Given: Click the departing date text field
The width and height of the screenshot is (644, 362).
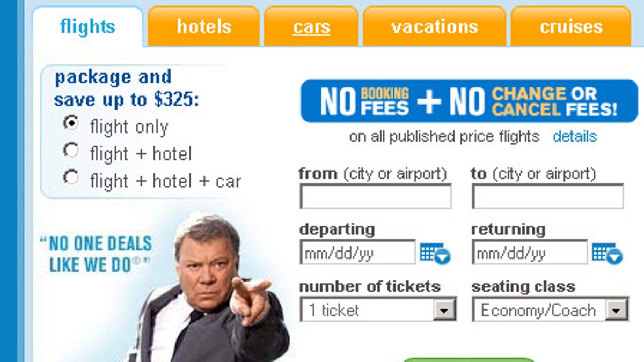Looking at the screenshot, I should coord(357,253).
